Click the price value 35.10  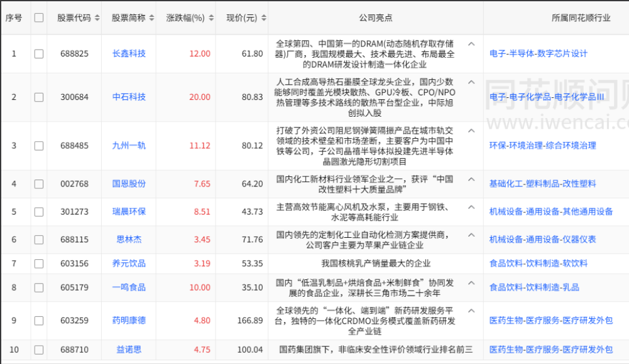click(253, 287)
